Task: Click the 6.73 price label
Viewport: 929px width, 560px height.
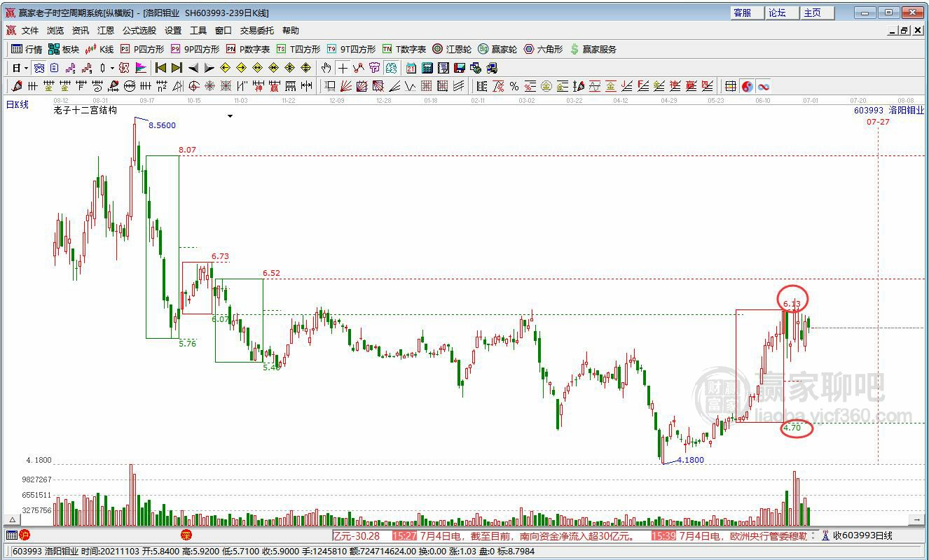Action: [220, 257]
